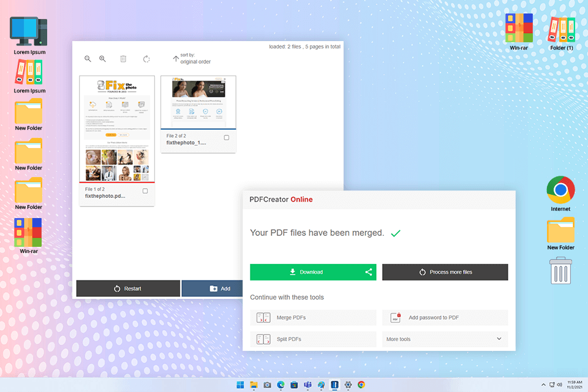This screenshot has width=588, height=392.
Task: Click the network icon in system tray
Action: tap(552, 385)
